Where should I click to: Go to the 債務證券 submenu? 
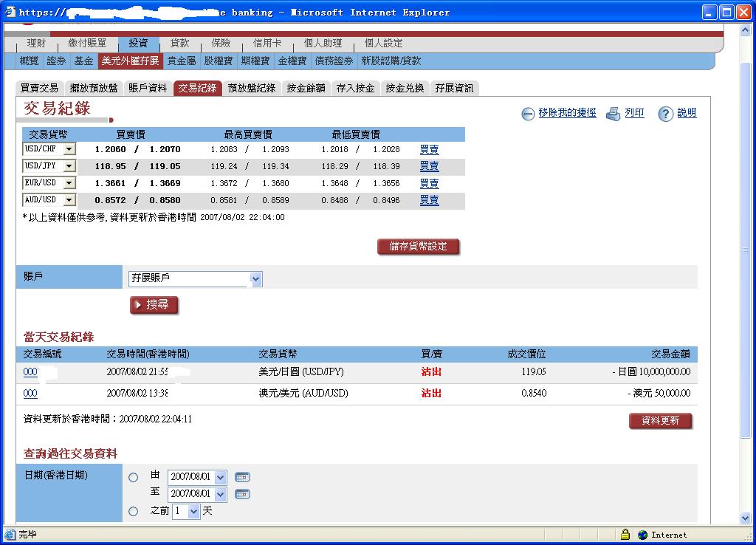pos(334,61)
